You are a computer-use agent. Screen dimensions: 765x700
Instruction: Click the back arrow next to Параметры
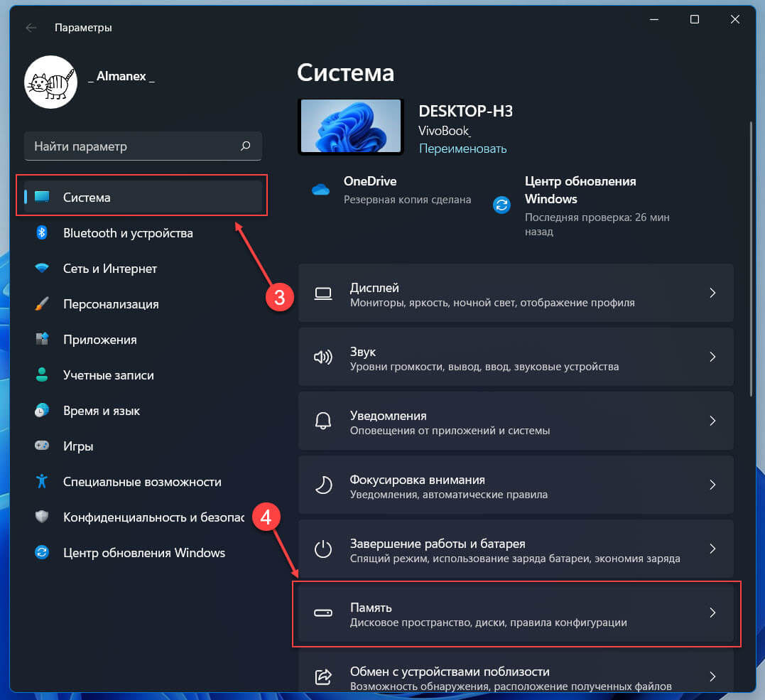point(31,28)
